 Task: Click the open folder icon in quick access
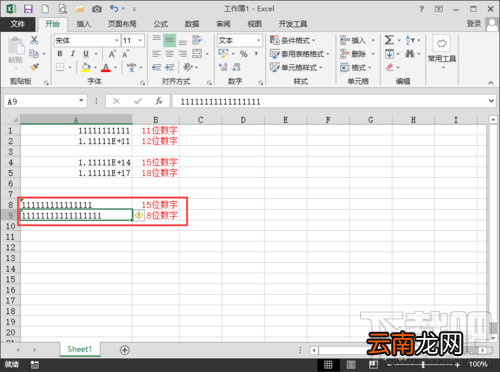pyautogui.click(x=80, y=9)
